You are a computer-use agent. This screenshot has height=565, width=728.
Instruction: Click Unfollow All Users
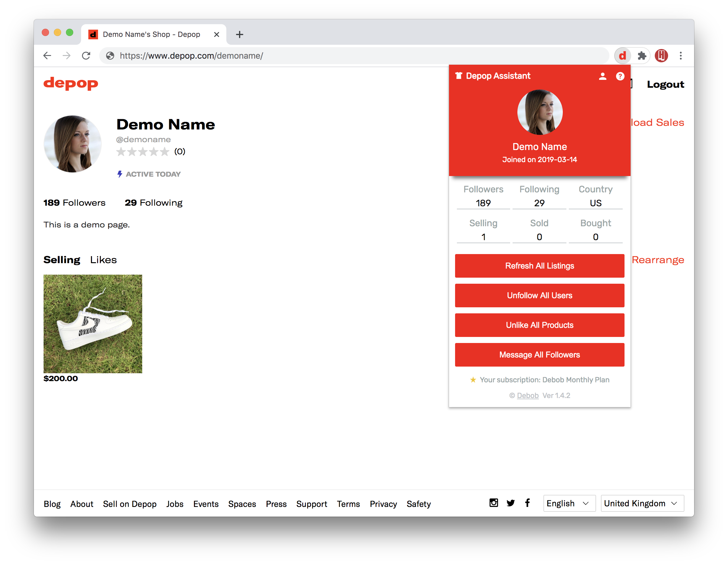pos(539,296)
